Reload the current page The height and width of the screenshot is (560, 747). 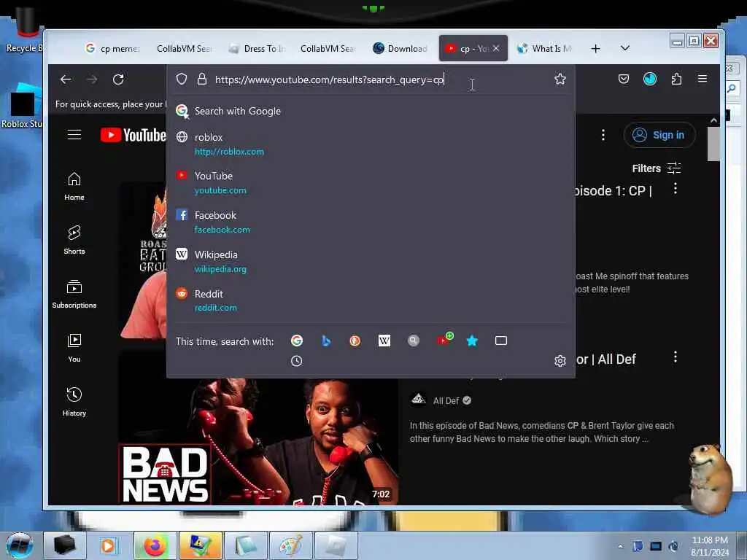coord(118,79)
